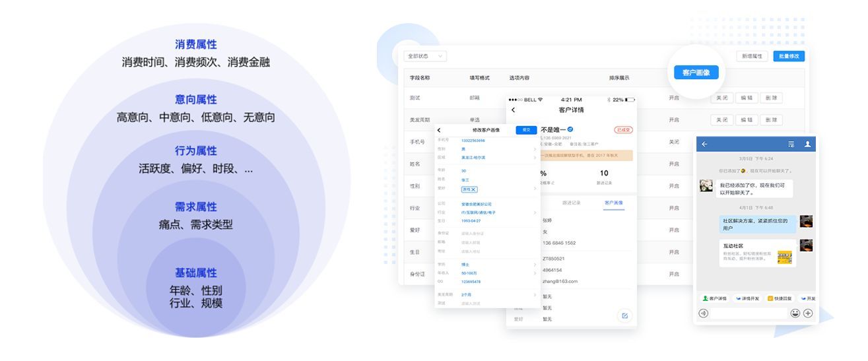Click 删除 in the 美发周期 row

coord(770,119)
